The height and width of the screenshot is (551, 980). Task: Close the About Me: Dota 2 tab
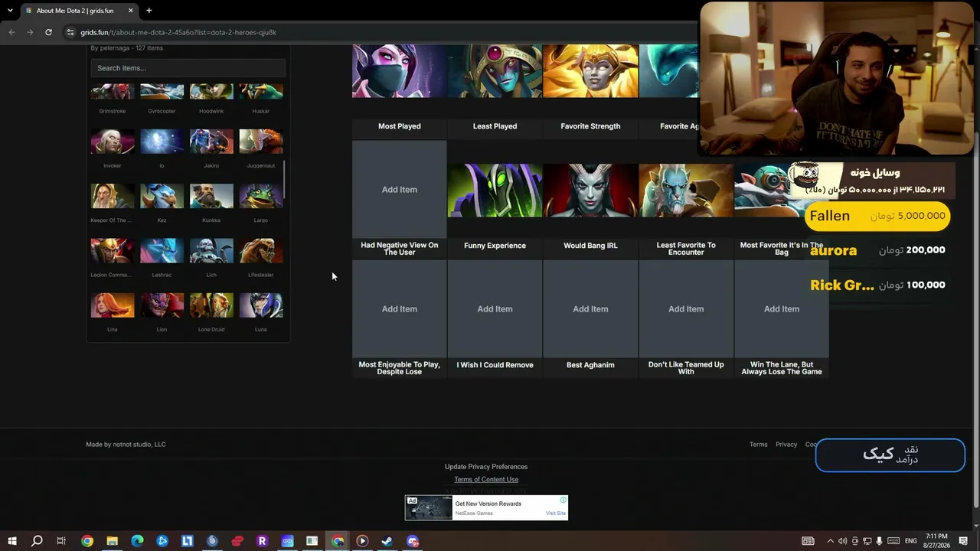131,11
